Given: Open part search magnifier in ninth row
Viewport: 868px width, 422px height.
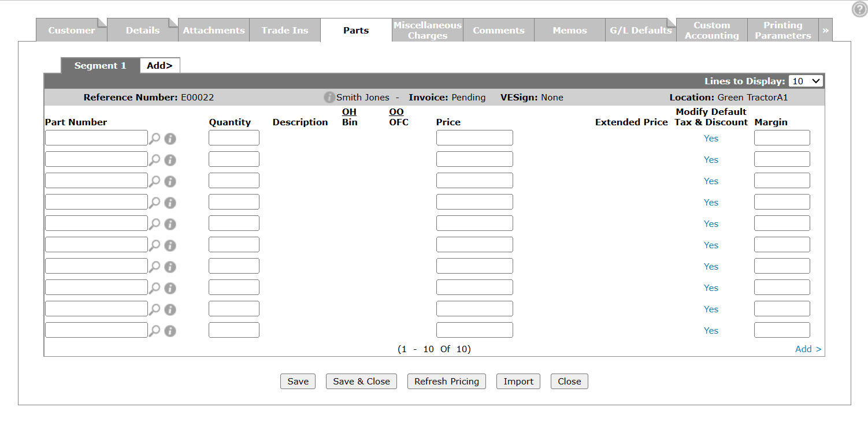Looking at the screenshot, I should pos(154,309).
